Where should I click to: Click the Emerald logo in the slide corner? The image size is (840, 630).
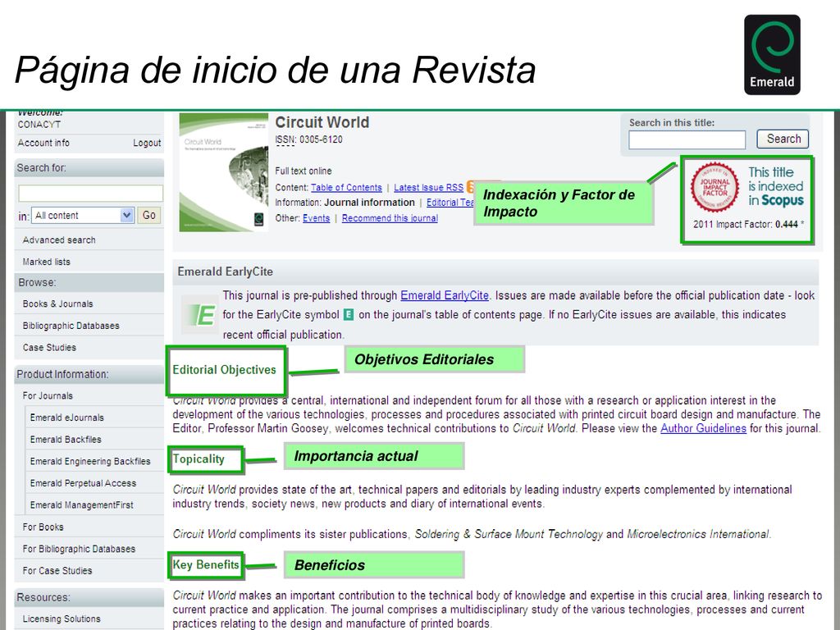click(x=772, y=55)
